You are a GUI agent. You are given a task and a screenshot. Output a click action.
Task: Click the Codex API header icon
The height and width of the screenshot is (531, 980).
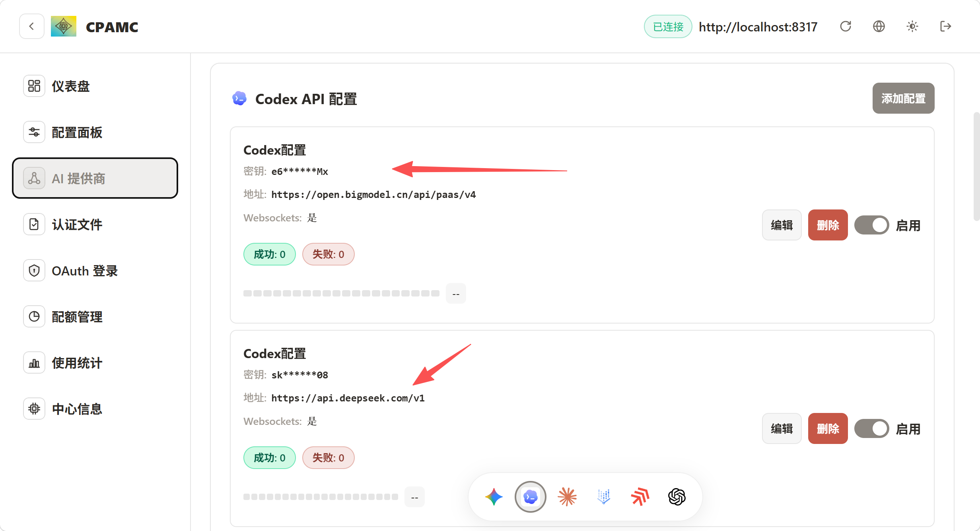click(239, 99)
